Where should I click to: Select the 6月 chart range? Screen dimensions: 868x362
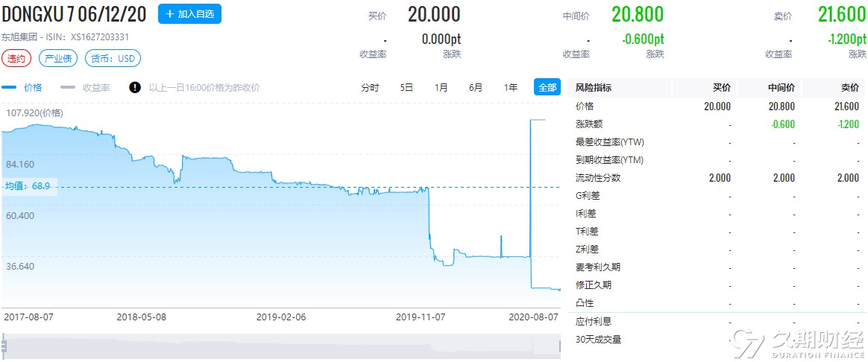pyautogui.click(x=476, y=87)
